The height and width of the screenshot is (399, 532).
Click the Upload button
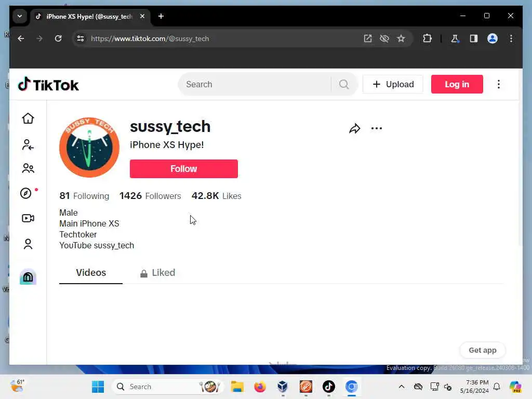coord(393,84)
